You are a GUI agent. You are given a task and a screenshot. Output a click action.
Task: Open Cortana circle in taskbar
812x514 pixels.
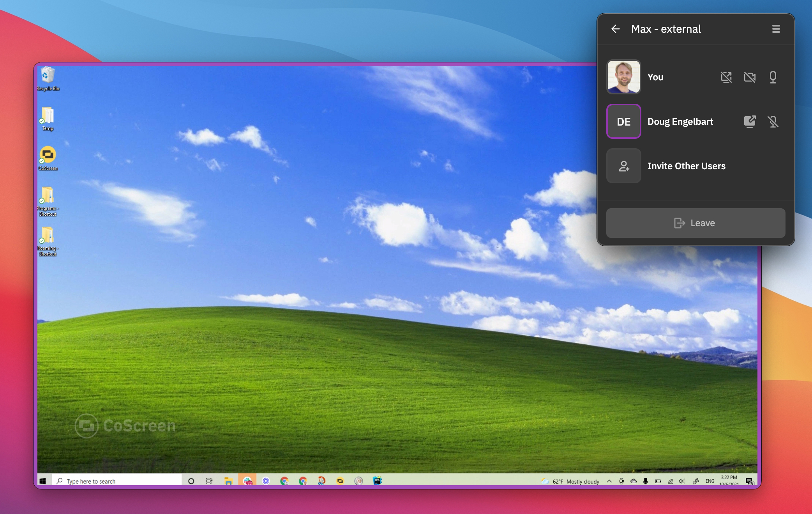[191, 481]
